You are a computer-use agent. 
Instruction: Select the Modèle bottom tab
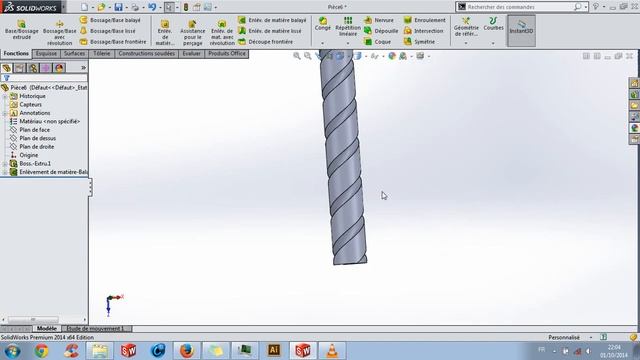(x=47, y=329)
